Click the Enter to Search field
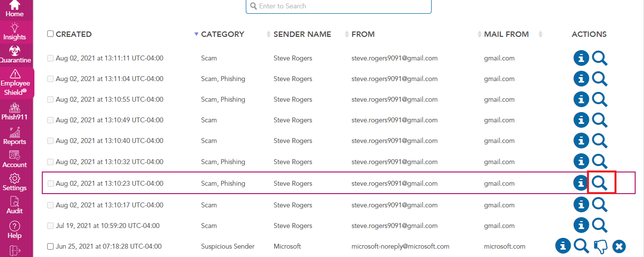The image size is (644, 257). click(x=339, y=6)
